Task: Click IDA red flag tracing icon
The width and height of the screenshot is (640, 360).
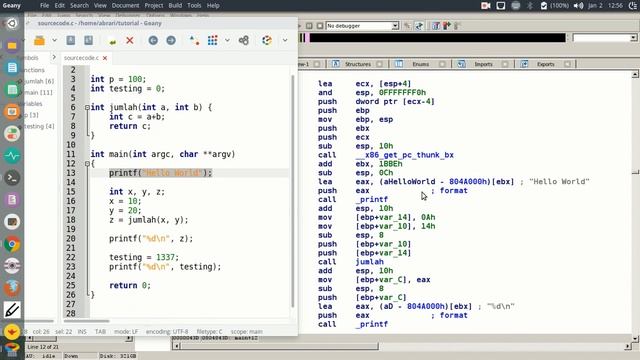Action: pos(447,26)
